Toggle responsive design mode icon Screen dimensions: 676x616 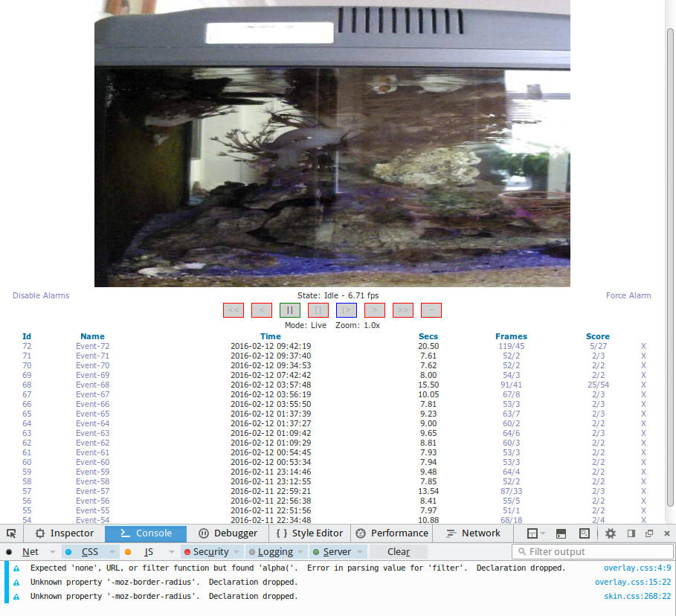pyautogui.click(x=585, y=533)
